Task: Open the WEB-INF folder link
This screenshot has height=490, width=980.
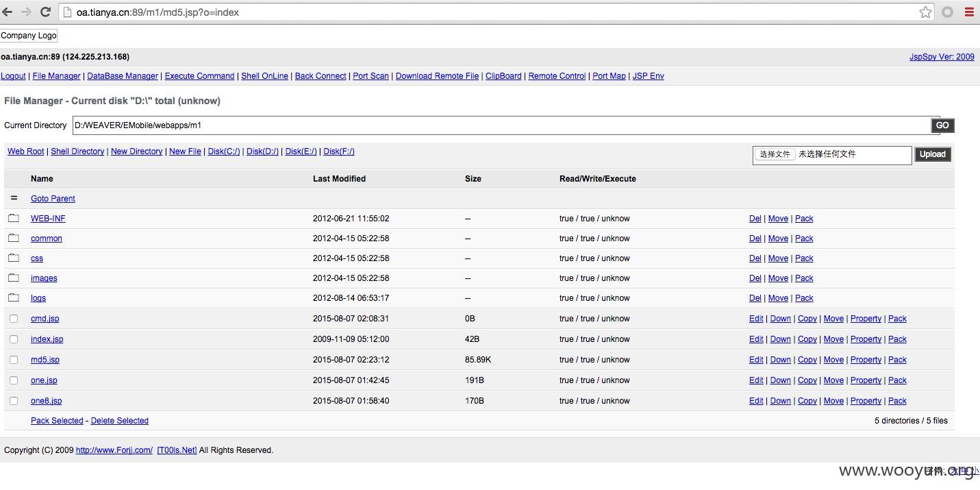Action: [48, 219]
